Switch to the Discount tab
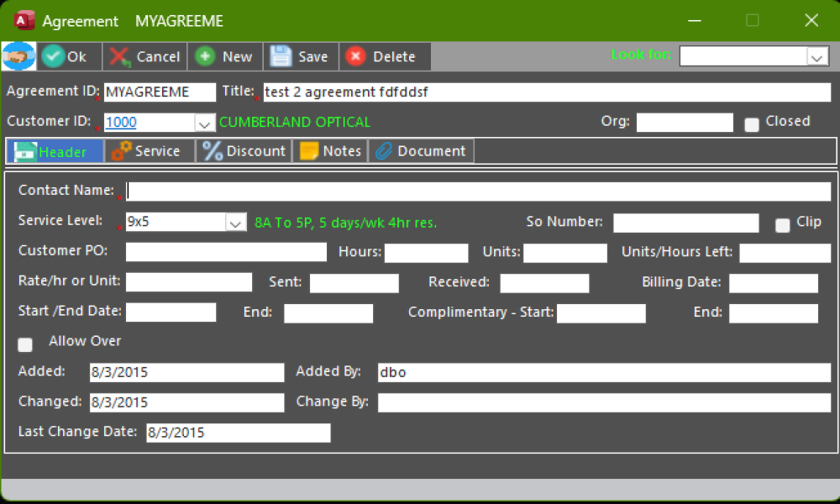 coord(245,151)
